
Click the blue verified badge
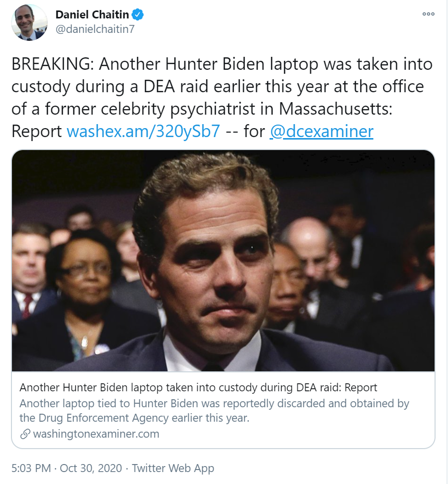138,14
